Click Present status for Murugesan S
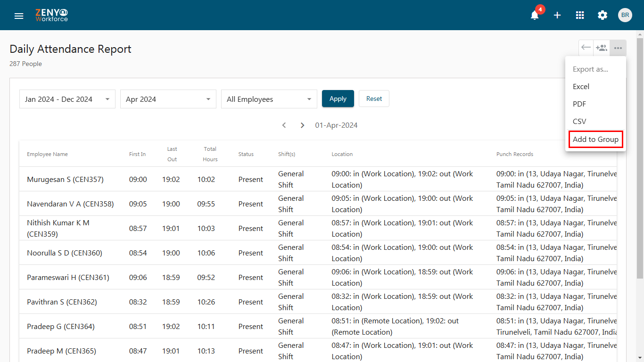Viewport: 644px width, 362px height. [251, 180]
